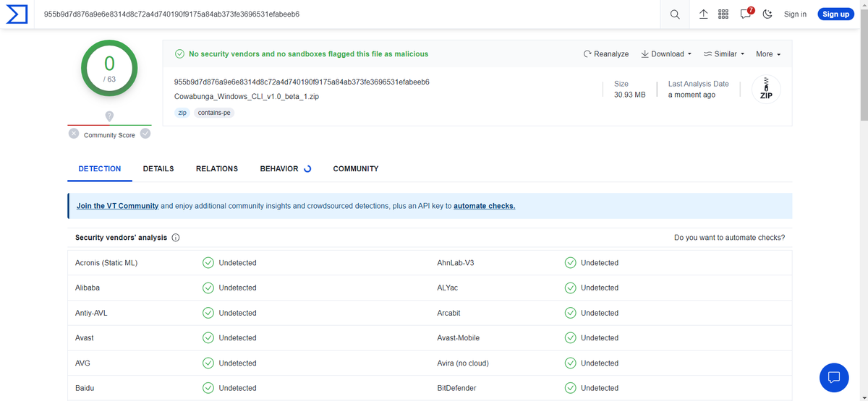Click the AVG Undetected check icon
Viewport: 868px width, 401px height.
(x=208, y=363)
